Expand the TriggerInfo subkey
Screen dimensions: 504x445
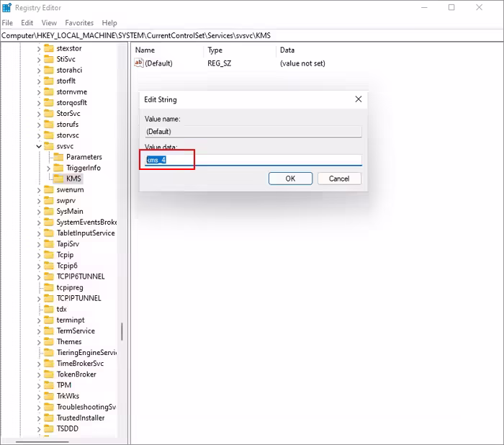pos(48,168)
